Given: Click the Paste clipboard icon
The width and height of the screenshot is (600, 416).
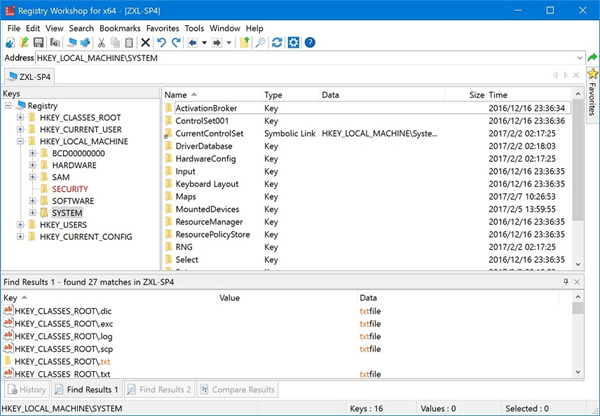Looking at the screenshot, I should pos(130,43).
